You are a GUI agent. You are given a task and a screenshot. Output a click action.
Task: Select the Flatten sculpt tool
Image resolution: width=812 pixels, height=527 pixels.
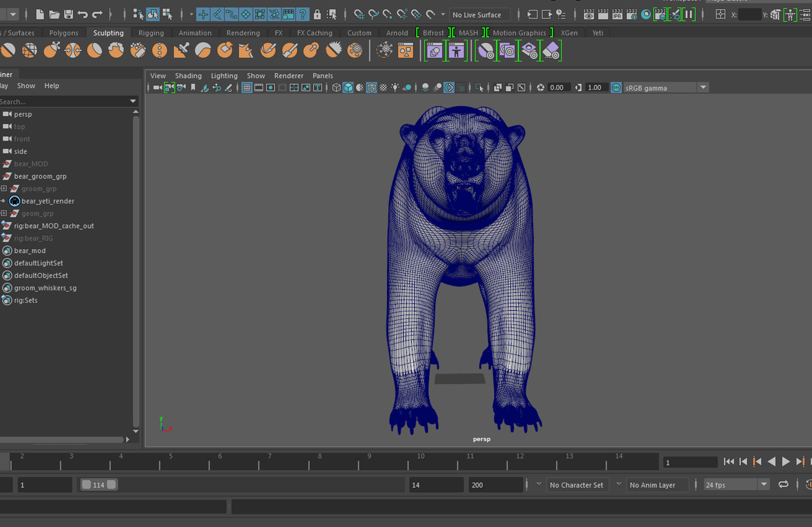pyautogui.click(x=95, y=50)
